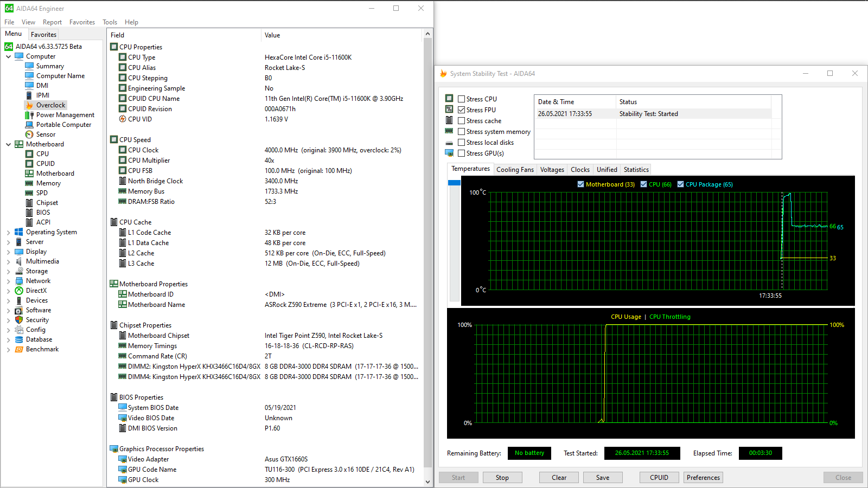The width and height of the screenshot is (868, 488).
Task: Disable the Stress FPU checkbox
Action: (462, 110)
